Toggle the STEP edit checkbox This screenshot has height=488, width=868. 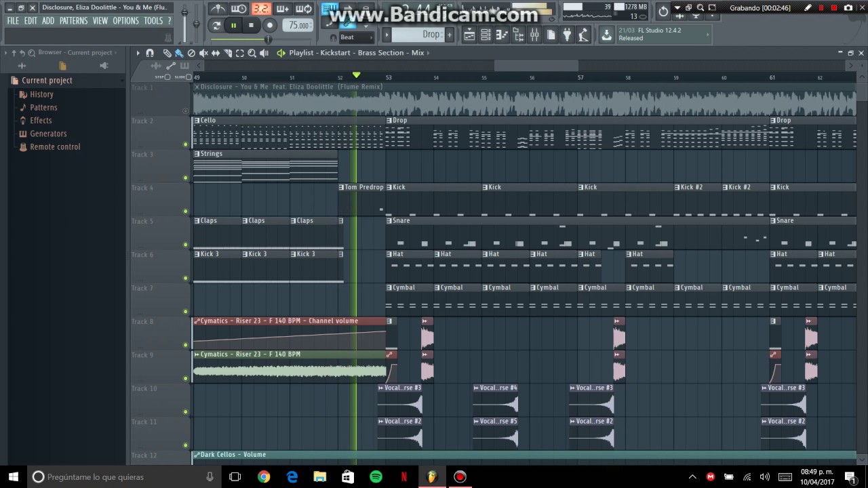click(167, 77)
